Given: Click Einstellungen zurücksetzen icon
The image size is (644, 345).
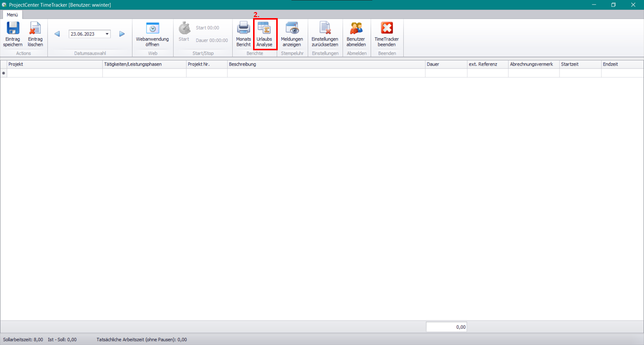Looking at the screenshot, I should click(x=325, y=28).
